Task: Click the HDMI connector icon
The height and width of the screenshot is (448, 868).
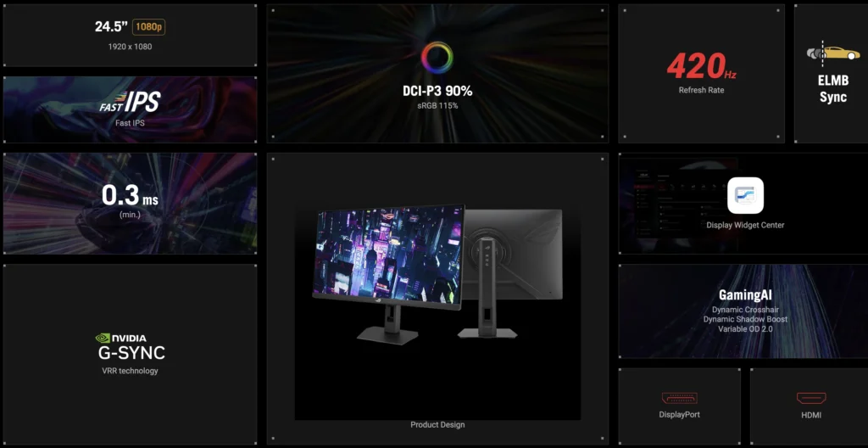Action: pyautogui.click(x=811, y=398)
